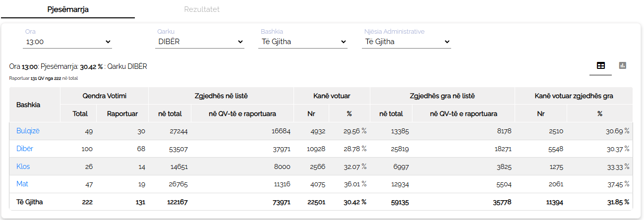Select Dibër reported voters 37971

tap(281, 149)
